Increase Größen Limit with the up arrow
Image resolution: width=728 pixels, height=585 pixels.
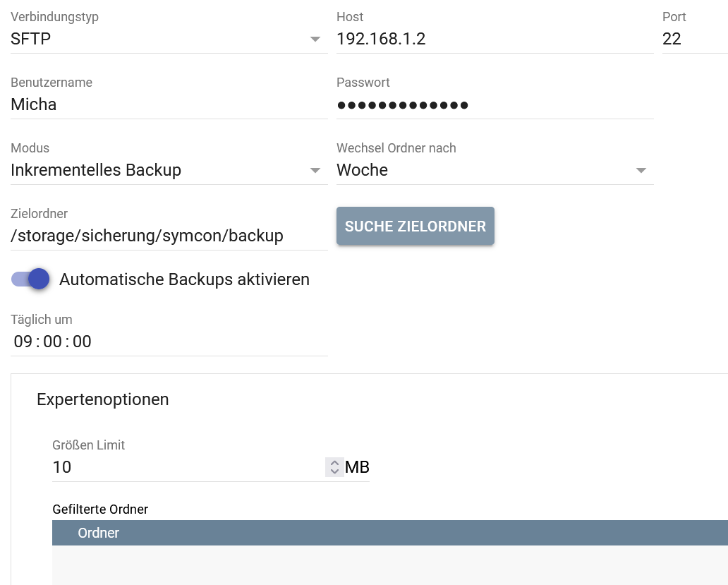point(334,463)
